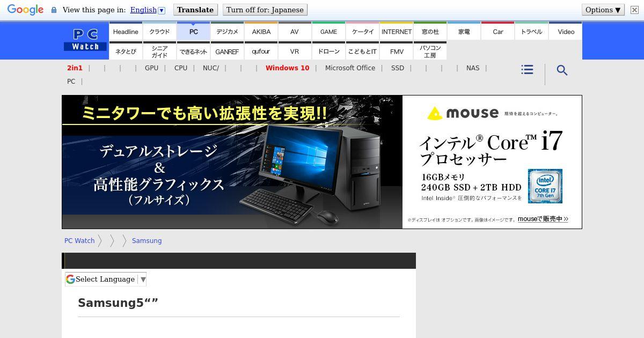Click the Microsoft Office topic link

point(350,68)
